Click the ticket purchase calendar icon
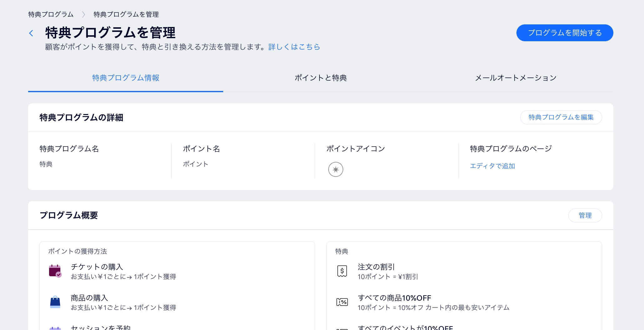 [55, 271]
